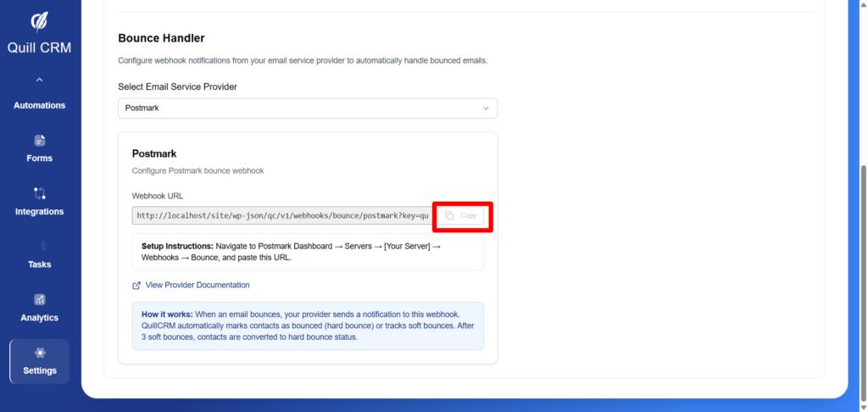Select the Integrations label in sidebar
The width and height of the screenshot is (868, 412).
pos(39,212)
